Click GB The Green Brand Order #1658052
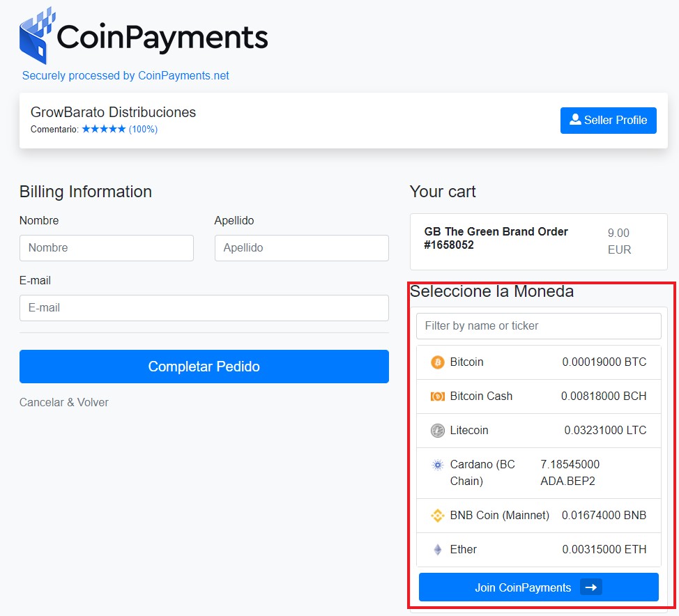 pos(496,238)
